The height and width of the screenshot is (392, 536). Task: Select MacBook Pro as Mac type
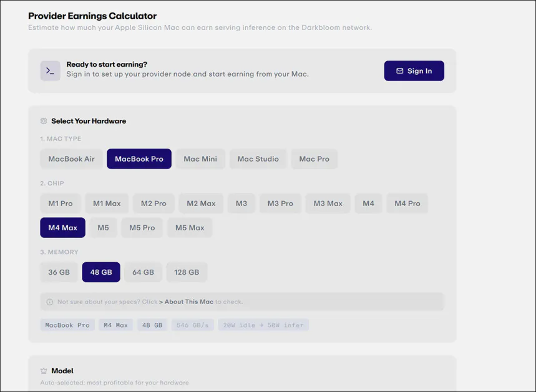click(x=139, y=159)
